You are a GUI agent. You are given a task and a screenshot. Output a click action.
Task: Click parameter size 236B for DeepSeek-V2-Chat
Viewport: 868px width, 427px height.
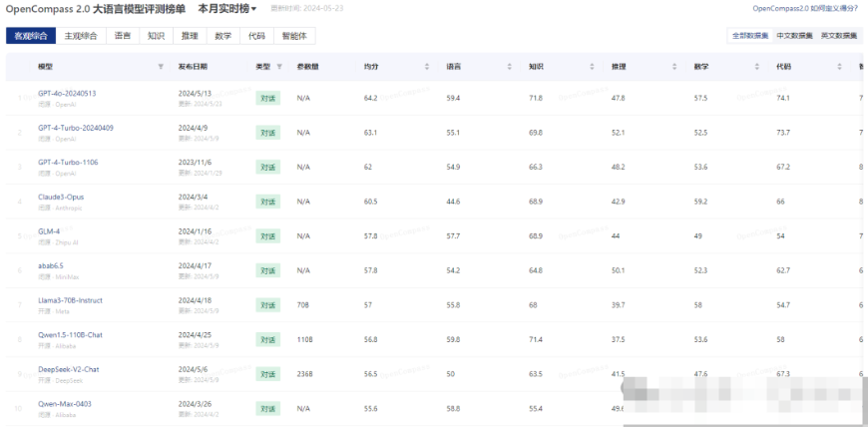click(x=304, y=374)
